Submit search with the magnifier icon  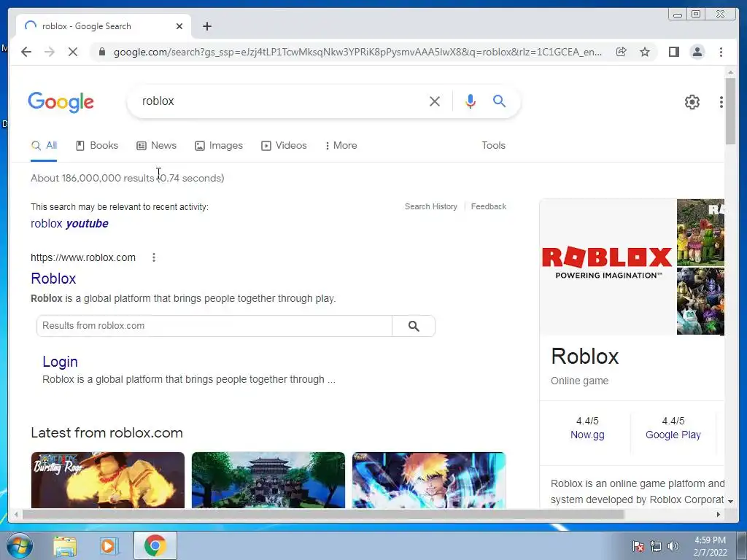[499, 101]
